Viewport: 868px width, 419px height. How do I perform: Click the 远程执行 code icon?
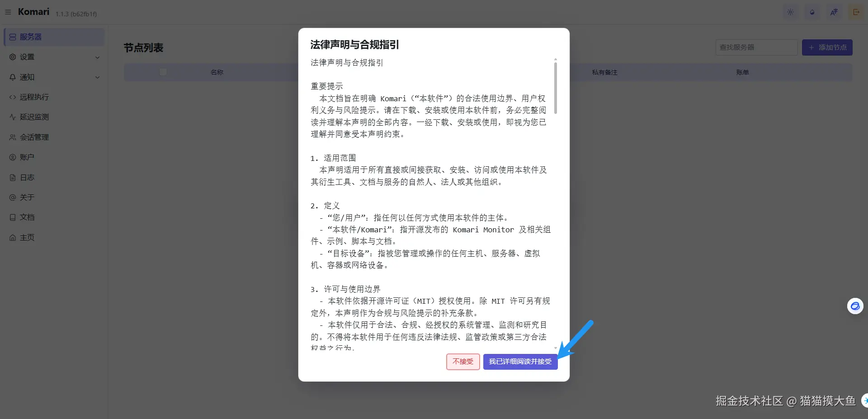tap(13, 97)
